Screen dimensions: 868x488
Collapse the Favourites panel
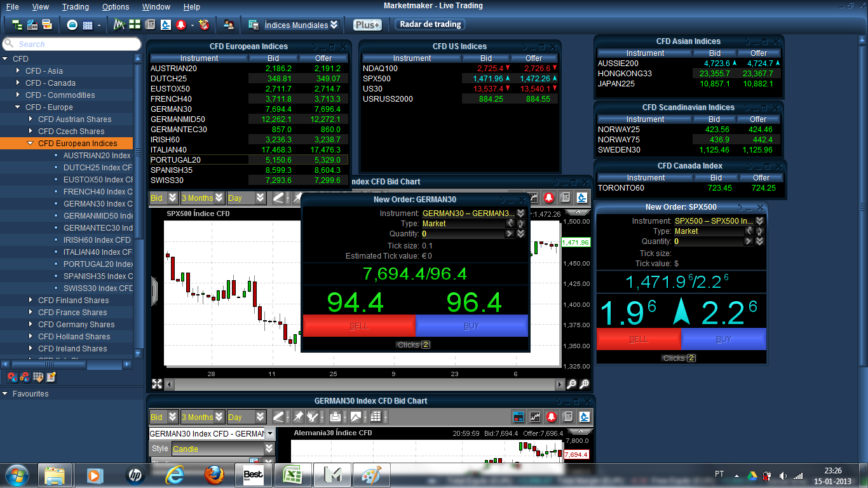[x=6, y=393]
